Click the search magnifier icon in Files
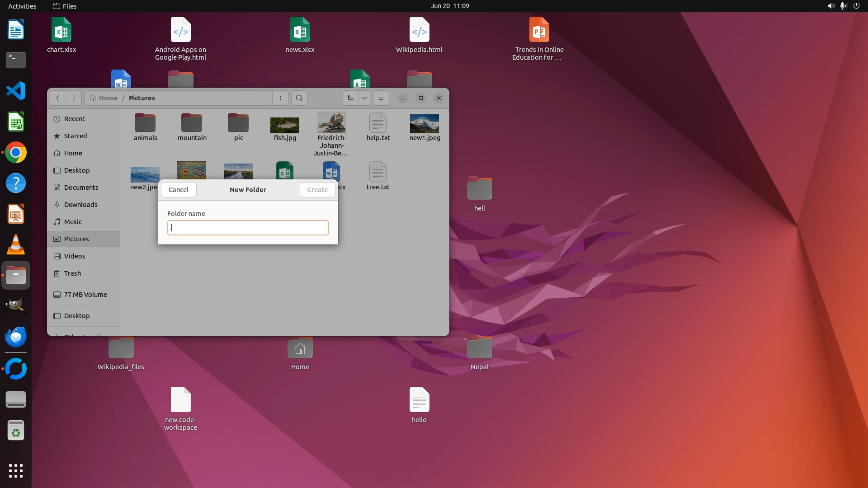 point(299,98)
